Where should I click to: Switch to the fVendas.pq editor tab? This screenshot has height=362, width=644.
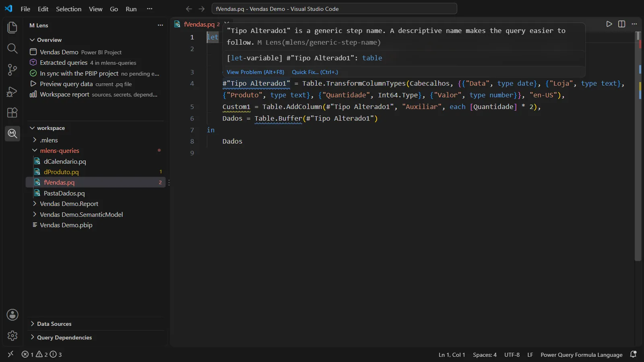pyautogui.click(x=199, y=24)
